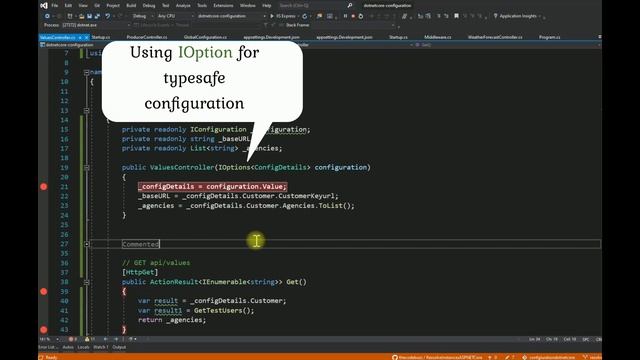Open the Project menu

113,5
